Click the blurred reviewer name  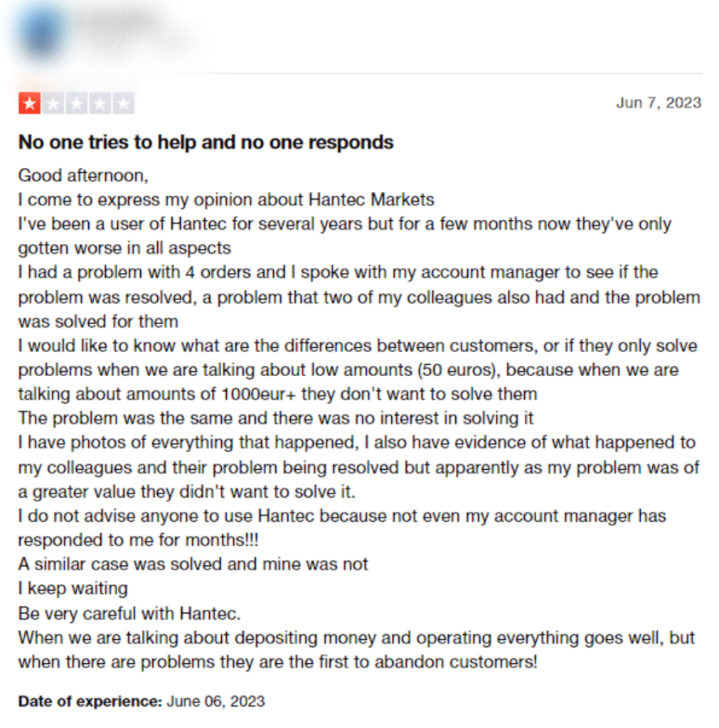pos(122,19)
